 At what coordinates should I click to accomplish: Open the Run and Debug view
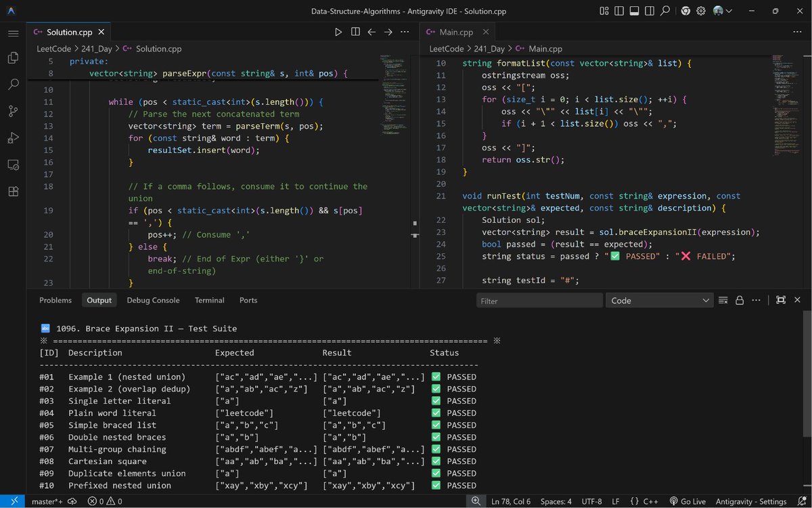[x=13, y=137]
